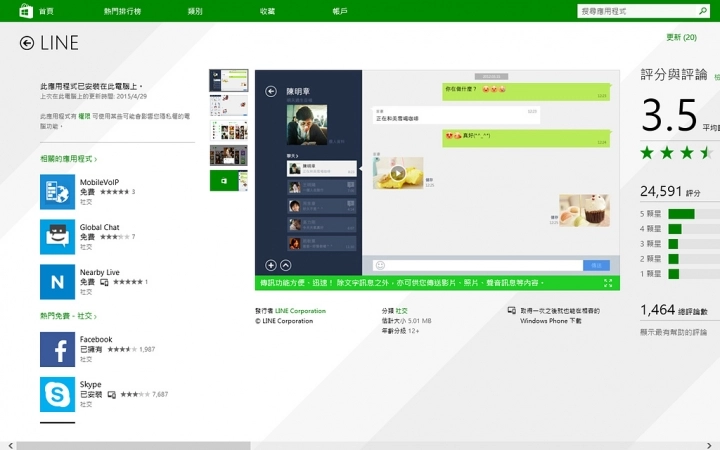The image size is (720, 450).
Task: Click the video play button in screenshot
Action: (x=398, y=173)
